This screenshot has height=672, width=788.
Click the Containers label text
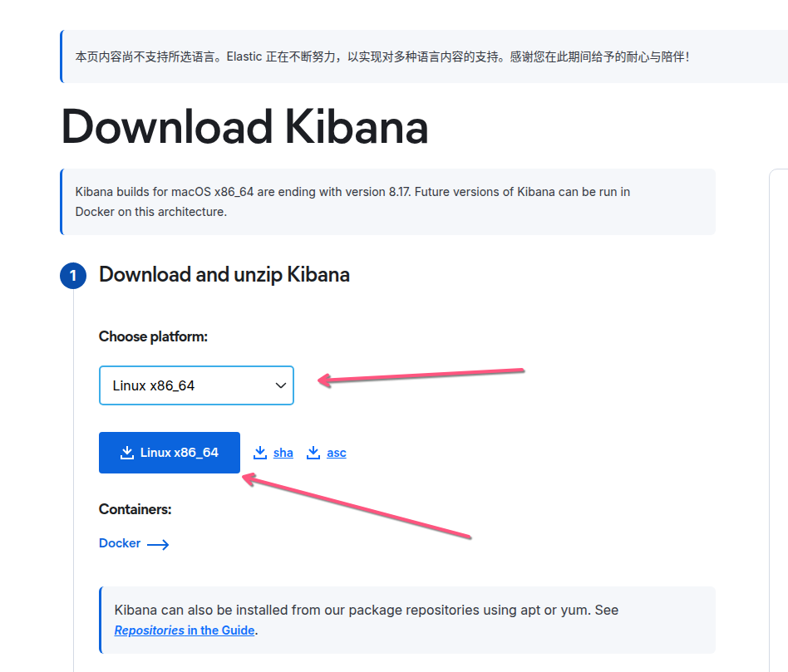(135, 509)
